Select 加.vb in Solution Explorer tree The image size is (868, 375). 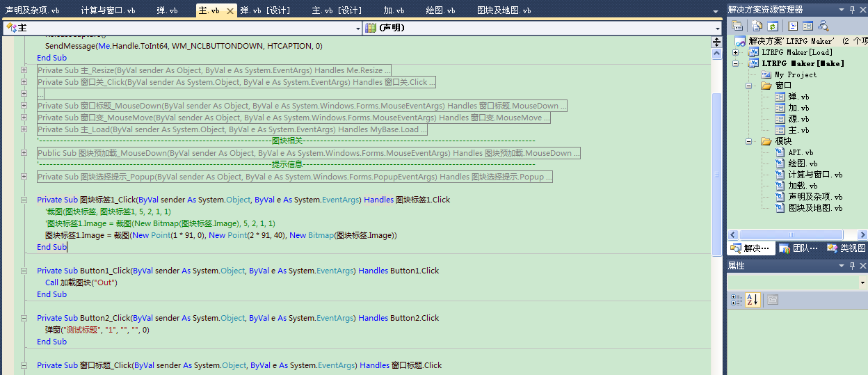click(798, 108)
